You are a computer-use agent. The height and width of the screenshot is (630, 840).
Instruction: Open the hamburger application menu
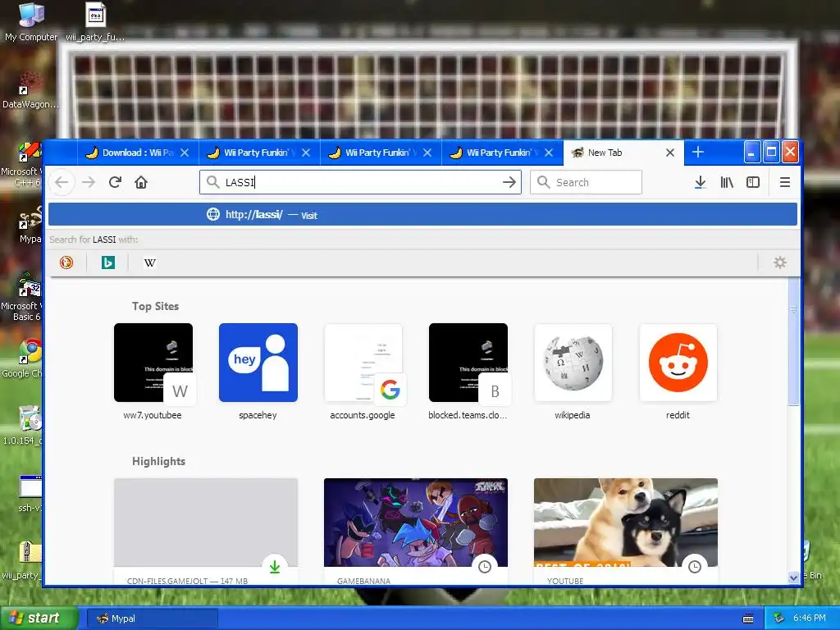(785, 182)
